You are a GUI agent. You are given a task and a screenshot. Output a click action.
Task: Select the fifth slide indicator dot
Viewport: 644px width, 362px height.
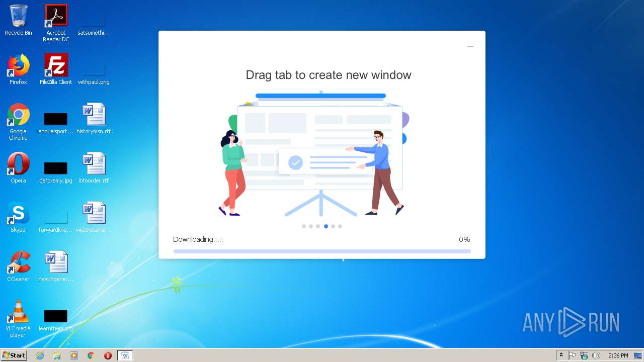pos(333,226)
